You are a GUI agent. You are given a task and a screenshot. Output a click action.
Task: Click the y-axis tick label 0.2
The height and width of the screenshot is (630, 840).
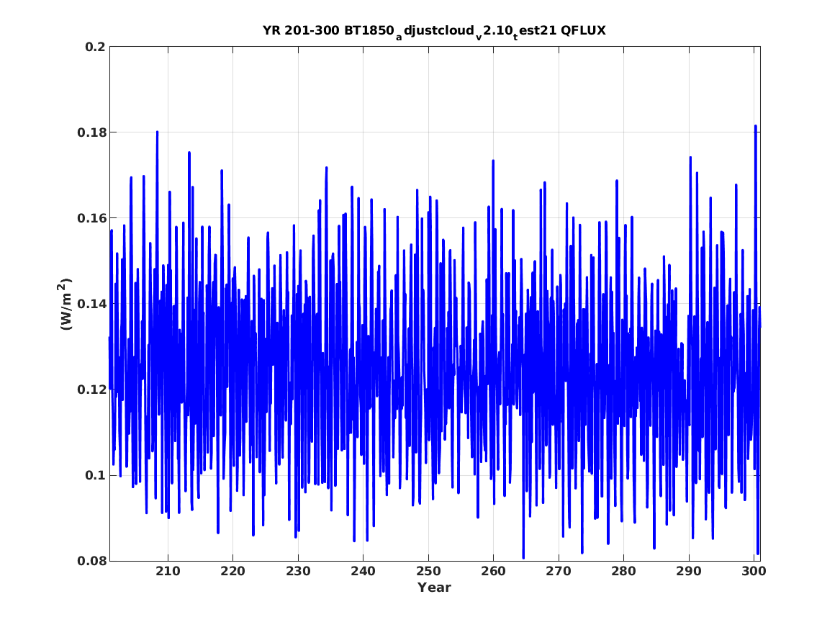(95, 47)
